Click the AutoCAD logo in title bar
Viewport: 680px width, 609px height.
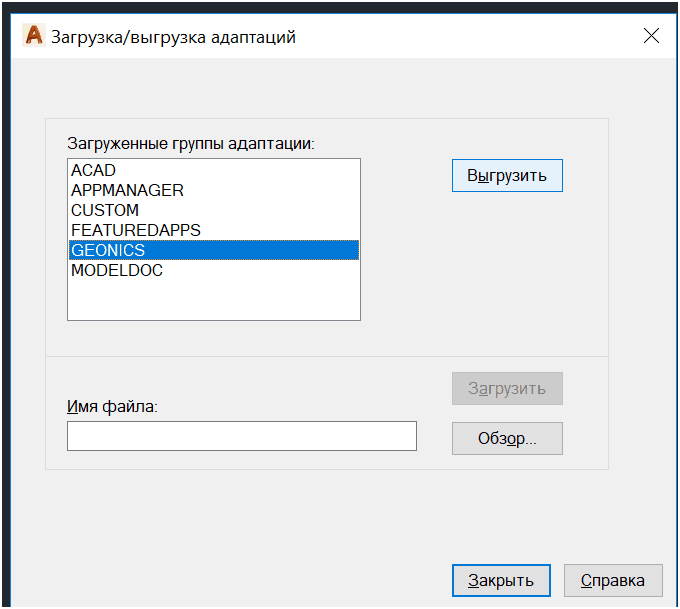(34, 36)
